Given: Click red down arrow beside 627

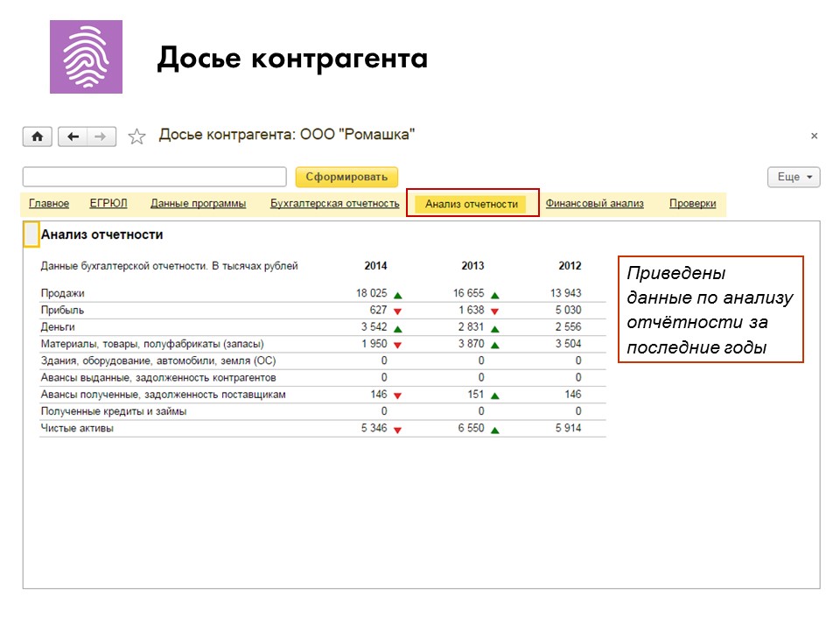Looking at the screenshot, I should [397, 311].
